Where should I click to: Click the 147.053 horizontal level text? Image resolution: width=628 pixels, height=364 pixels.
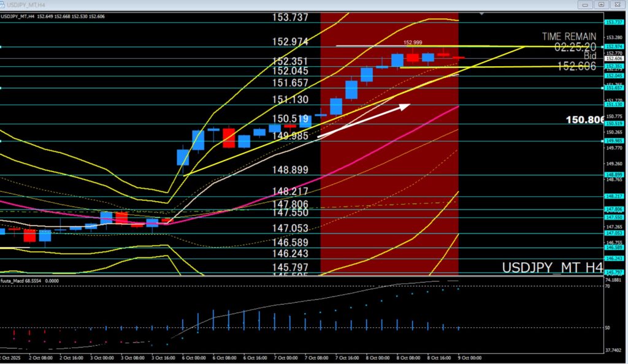coord(290,228)
